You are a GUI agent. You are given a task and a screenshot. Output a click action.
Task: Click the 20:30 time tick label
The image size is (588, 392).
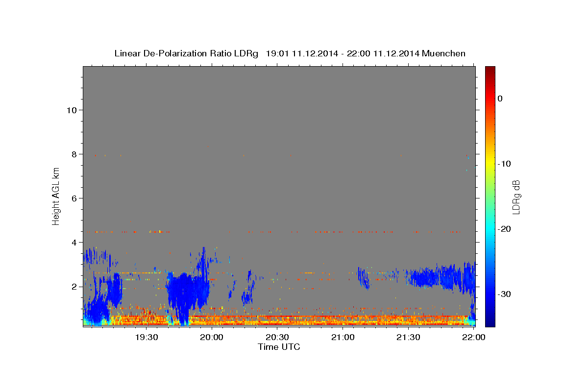click(x=277, y=337)
